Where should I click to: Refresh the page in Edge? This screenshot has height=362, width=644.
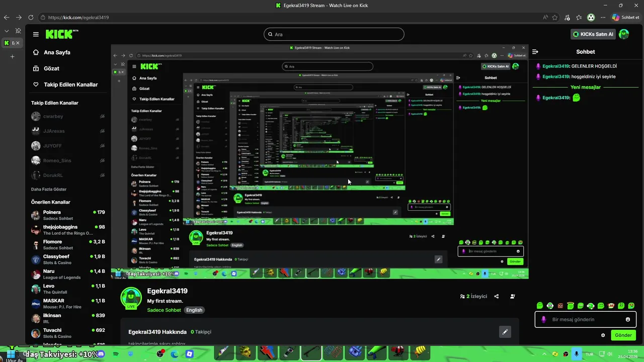(x=31, y=17)
